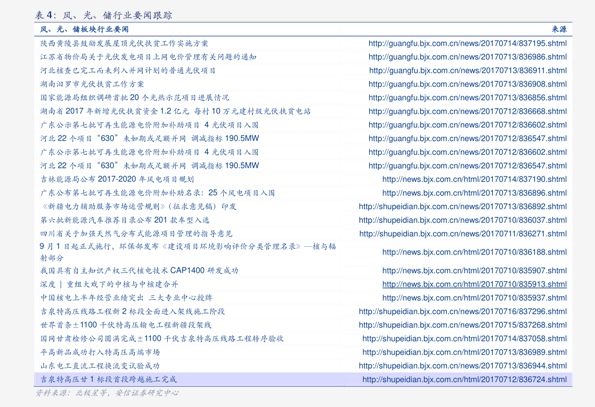Select the headline about '20 个光热示范项目进展情况'
The image size is (595, 407).
click(x=135, y=98)
